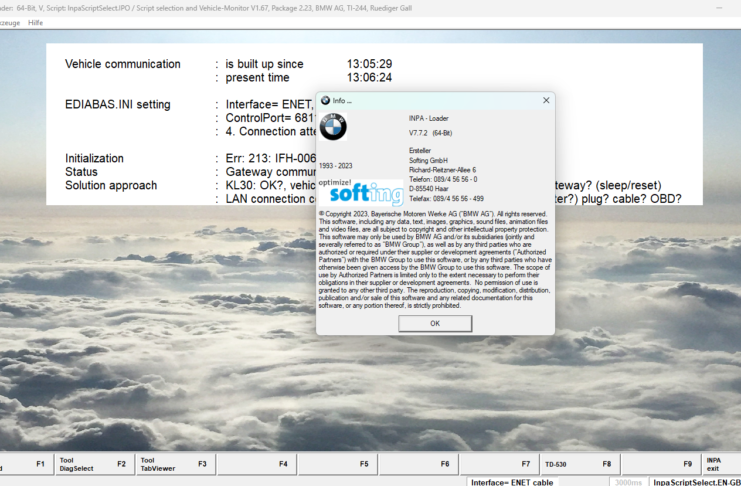Viewport: 741px width, 486px height.
Task: Close the Info dialog with X
Action: click(x=546, y=100)
